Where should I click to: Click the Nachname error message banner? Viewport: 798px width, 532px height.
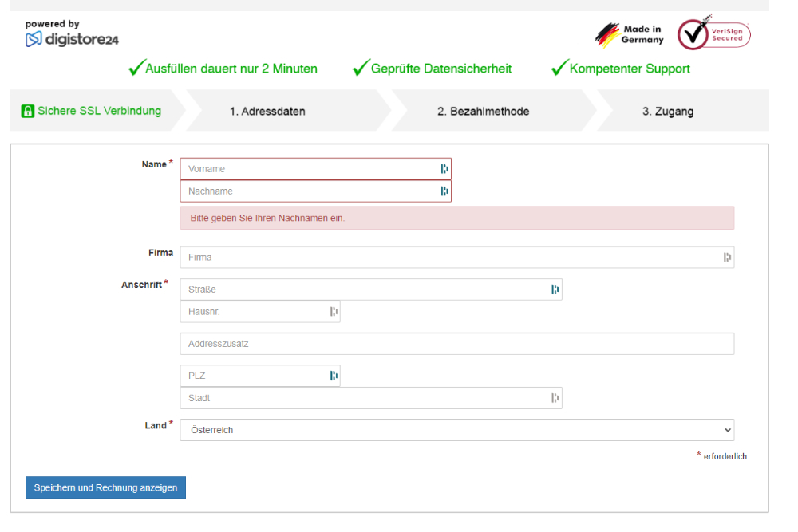[456, 218]
